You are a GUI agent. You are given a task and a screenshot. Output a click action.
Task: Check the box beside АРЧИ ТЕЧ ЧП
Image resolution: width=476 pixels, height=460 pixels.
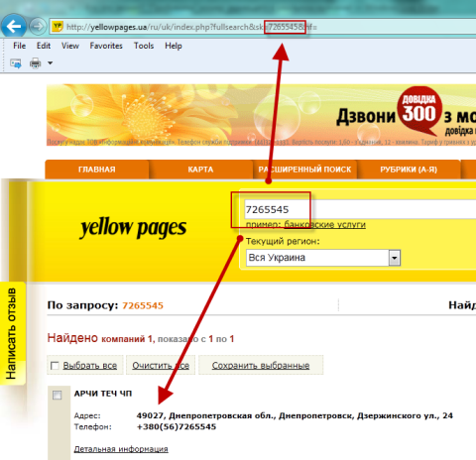58,395
